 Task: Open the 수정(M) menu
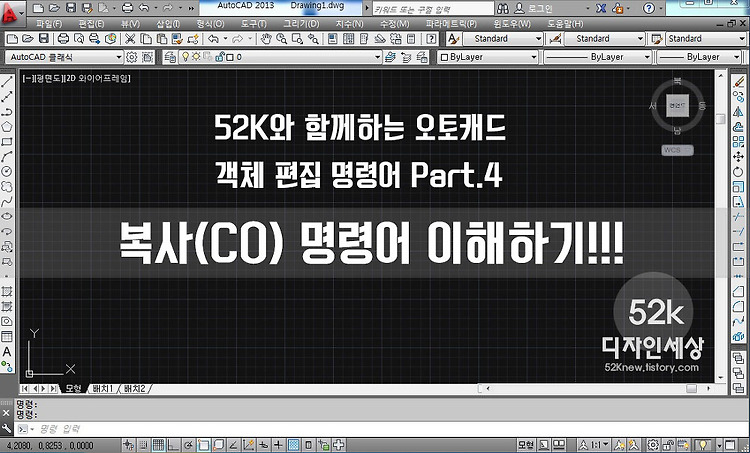pyautogui.click(x=395, y=24)
